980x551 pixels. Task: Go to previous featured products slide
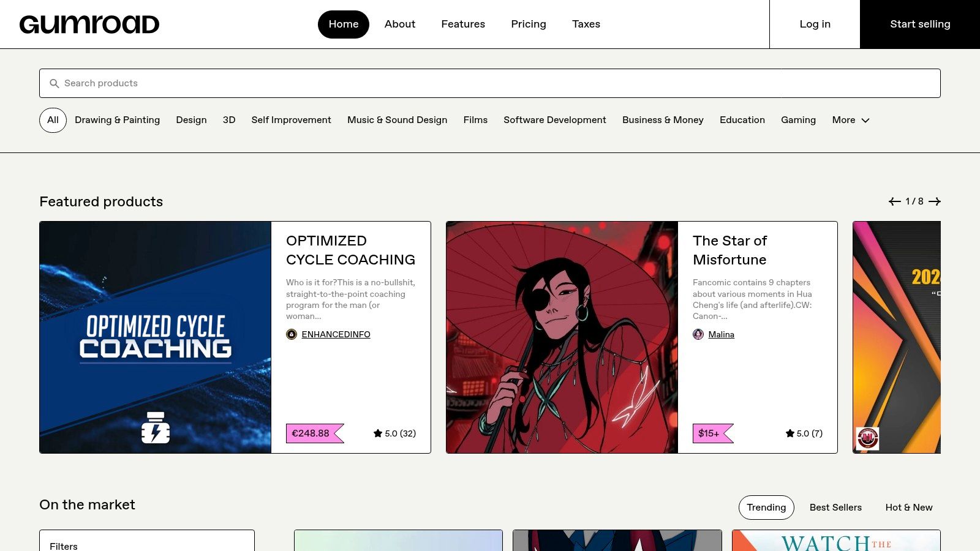(x=894, y=201)
